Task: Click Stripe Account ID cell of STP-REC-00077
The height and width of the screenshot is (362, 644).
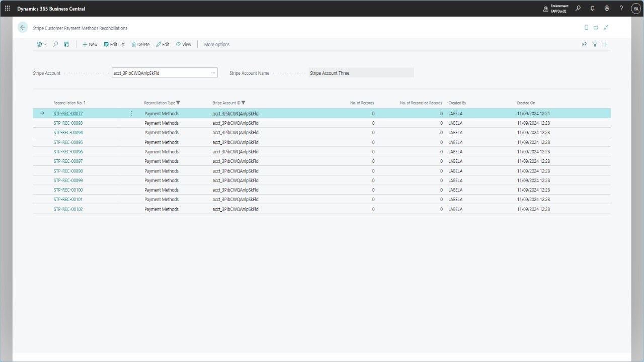Action: [x=235, y=114]
